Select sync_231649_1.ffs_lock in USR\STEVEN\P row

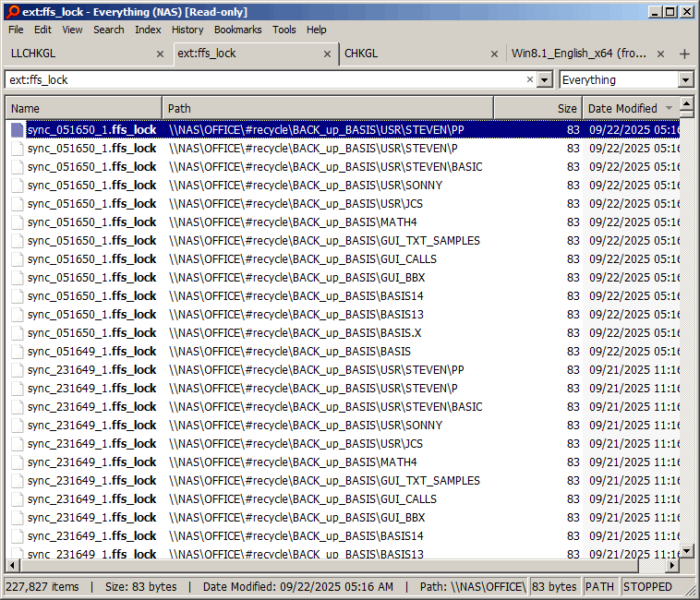click(x=91, y=388)
